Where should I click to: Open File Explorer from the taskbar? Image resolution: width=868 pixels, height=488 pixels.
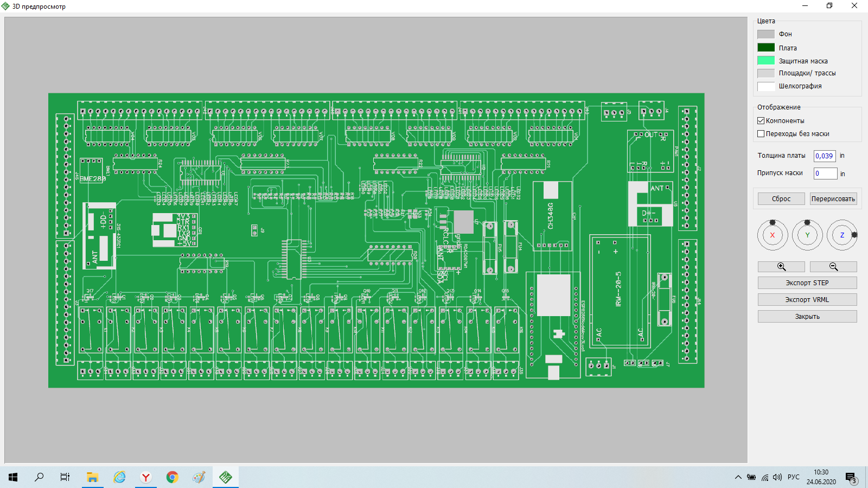click(x=93, y=477)
